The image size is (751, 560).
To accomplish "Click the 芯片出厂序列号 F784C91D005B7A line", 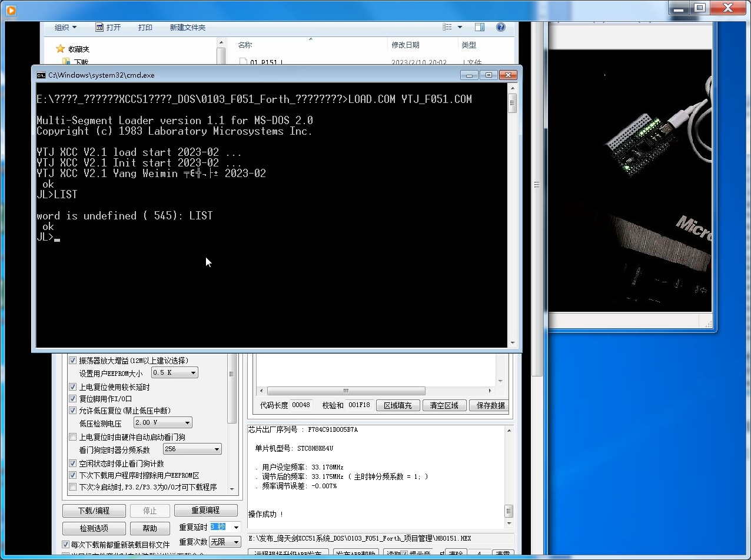I will [x=303, y=429].
